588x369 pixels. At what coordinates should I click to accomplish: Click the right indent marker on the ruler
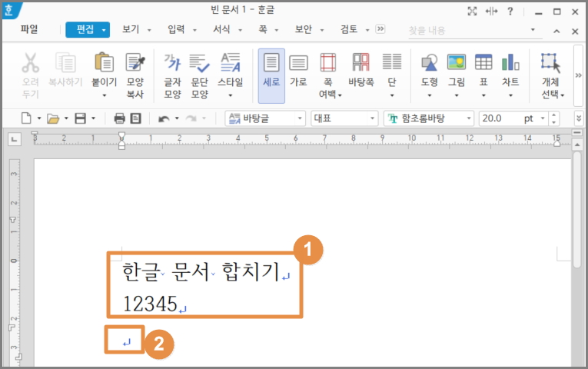click(557, 144)
